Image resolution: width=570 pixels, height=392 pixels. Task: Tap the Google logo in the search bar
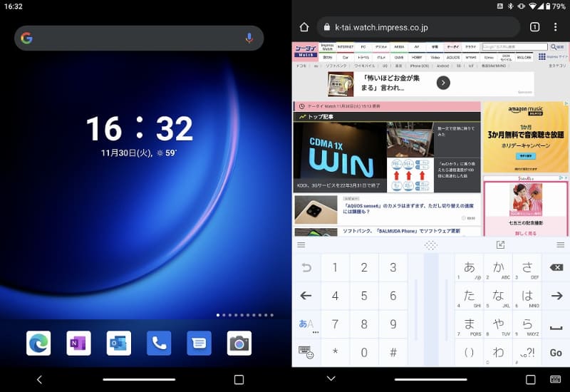coord(26,38)
